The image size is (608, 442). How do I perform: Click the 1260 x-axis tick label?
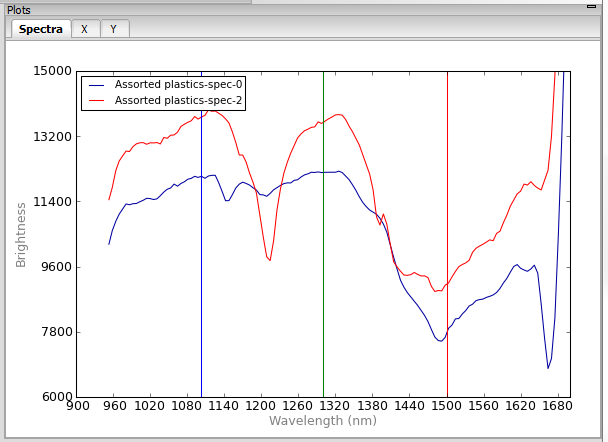[298, 406]
